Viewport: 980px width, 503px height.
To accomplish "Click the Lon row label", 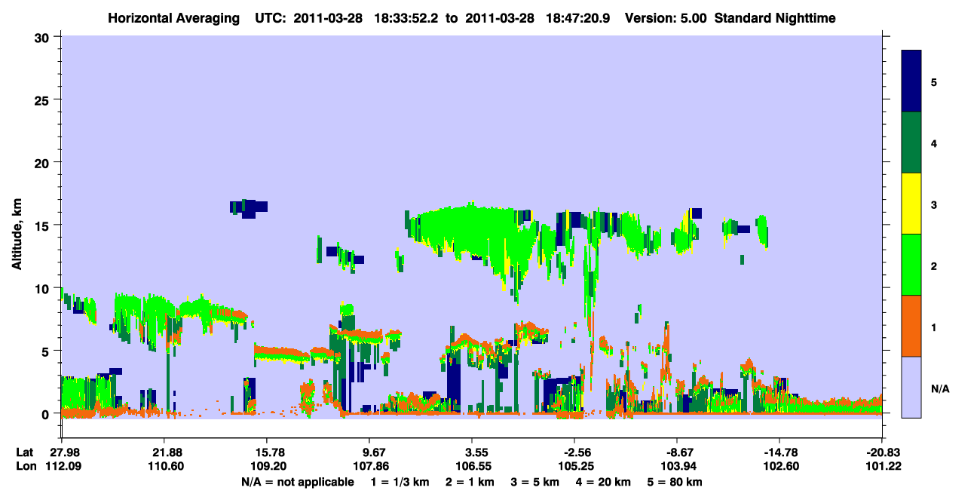I will click(x=25, y=467).
